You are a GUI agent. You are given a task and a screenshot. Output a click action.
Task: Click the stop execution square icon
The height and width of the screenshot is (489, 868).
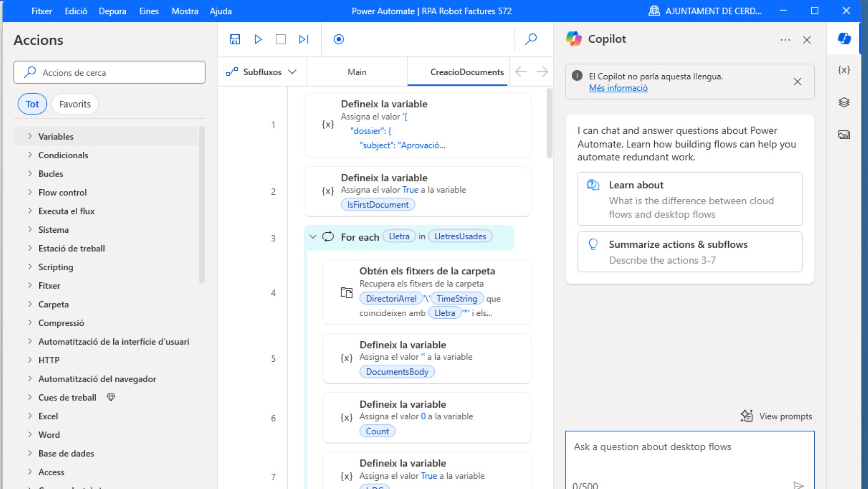[281, 39]
